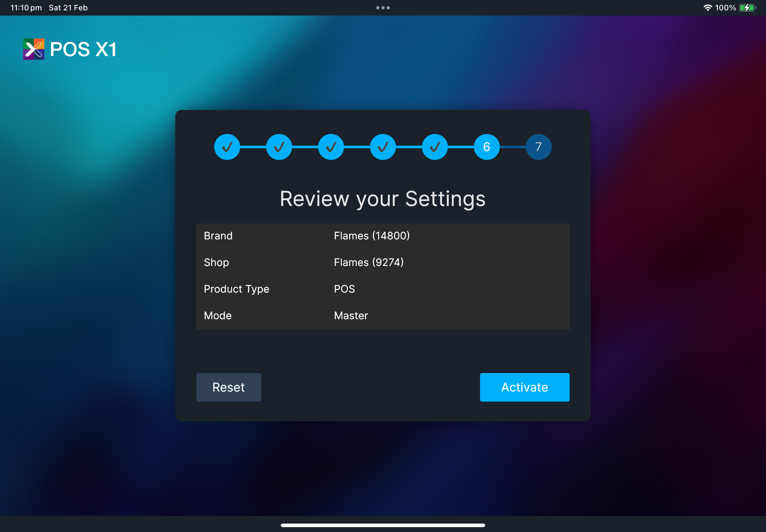Select the fourth completed step circle
This screenshot has height=532, width=766.
pos(383,147)
